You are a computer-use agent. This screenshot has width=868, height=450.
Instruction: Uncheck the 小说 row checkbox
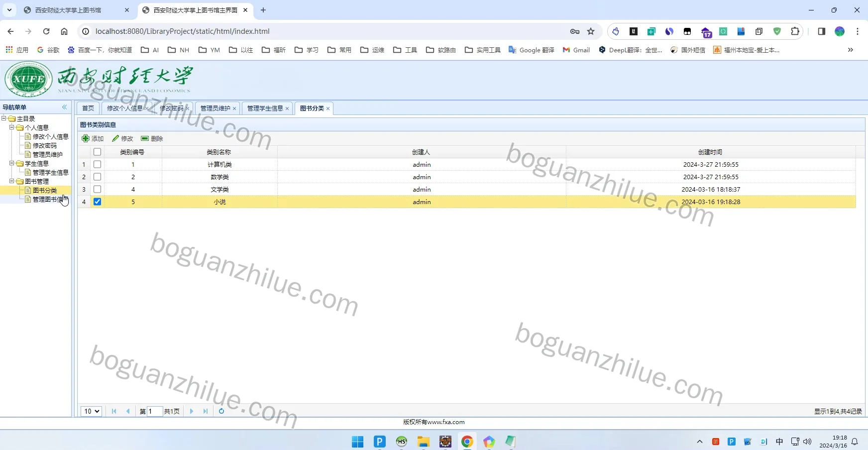[97, 202]
